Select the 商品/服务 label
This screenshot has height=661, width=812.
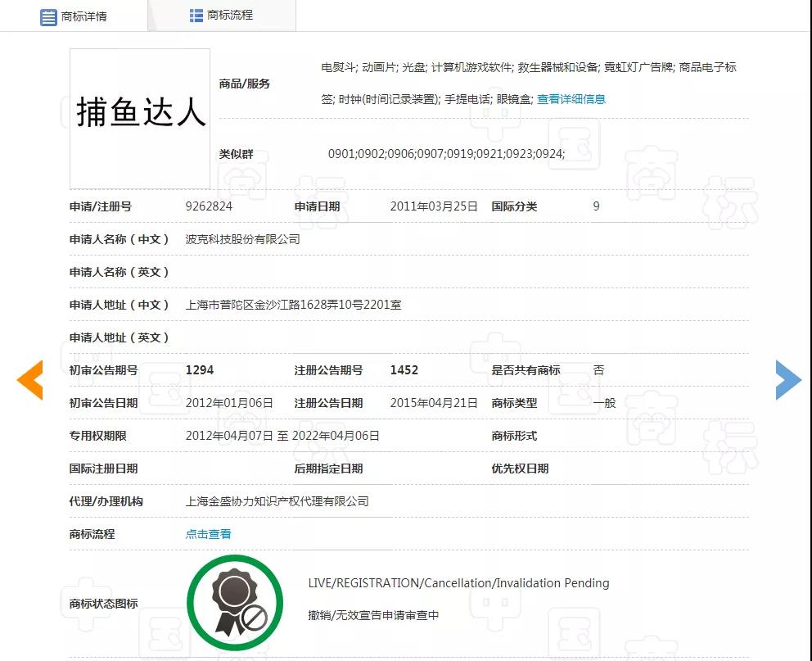(245, 84)
